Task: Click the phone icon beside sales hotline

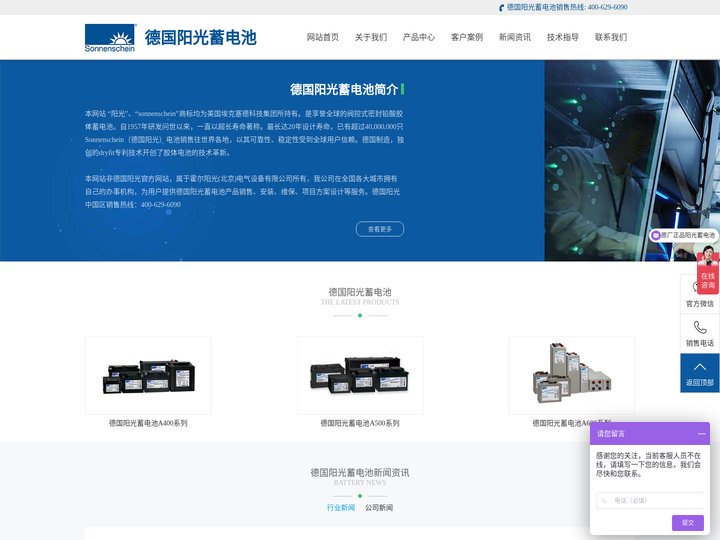Action: [x=501, y=7]
